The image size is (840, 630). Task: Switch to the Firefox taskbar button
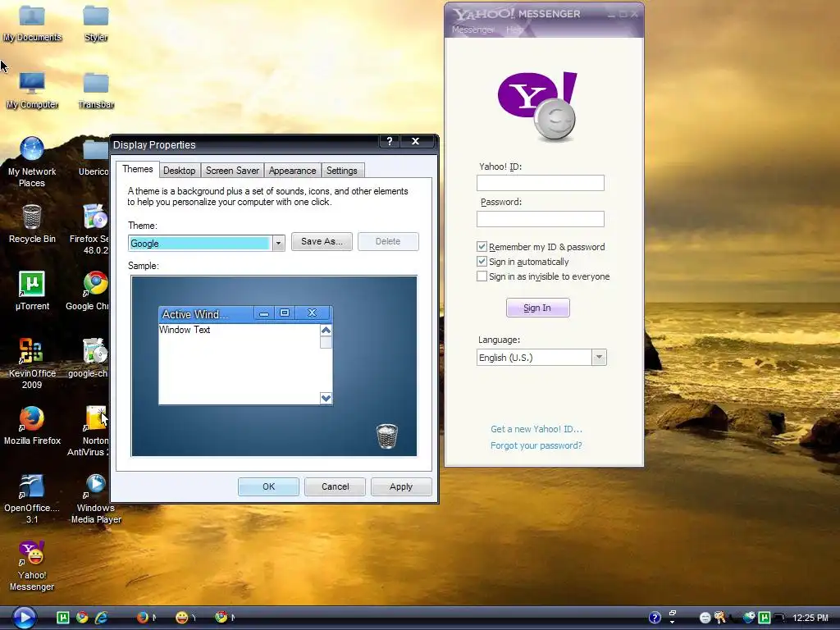pyautogui.click(x=146, y=618)
